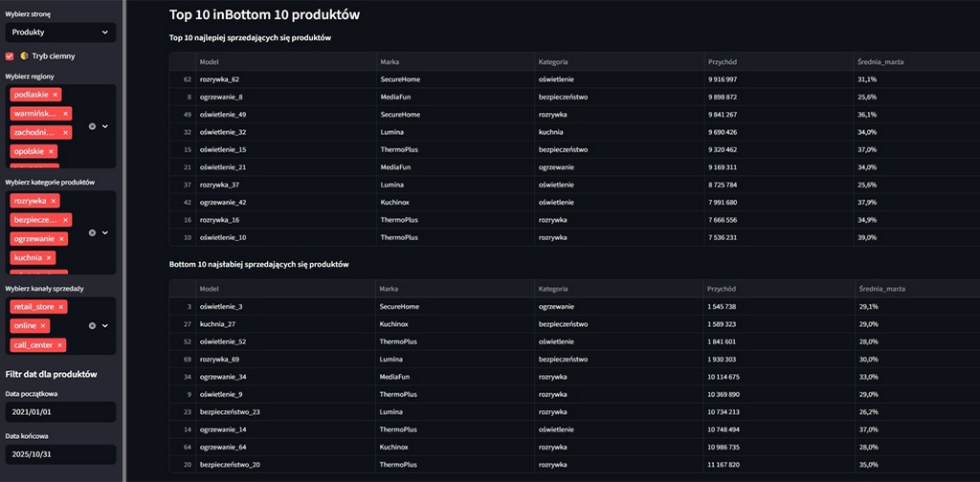Expand the regions multiselect dropdown arrow
Screen dimensions: 980x482
pos(105,126)
